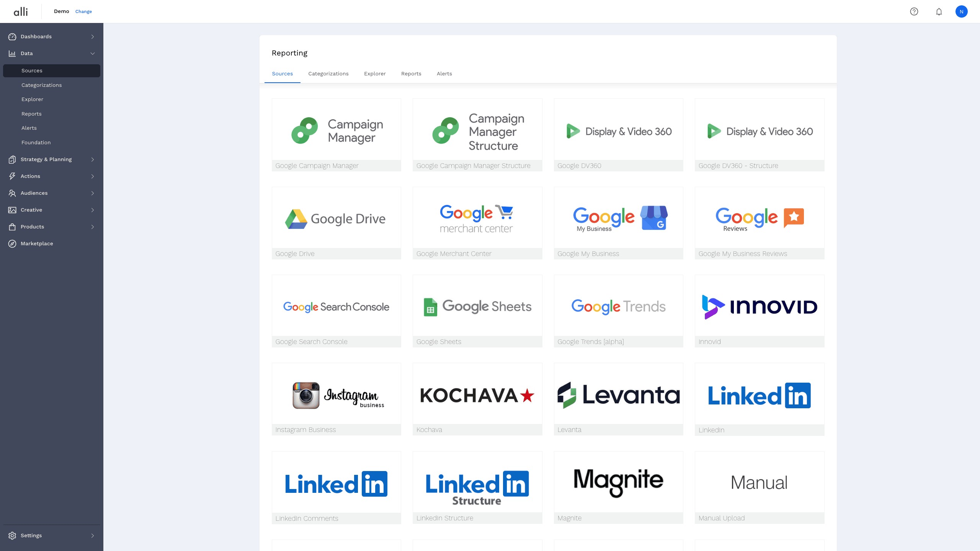The image size is (980, 551).
Task: Click the Audiences people icon
Action: tap(12, 193)
